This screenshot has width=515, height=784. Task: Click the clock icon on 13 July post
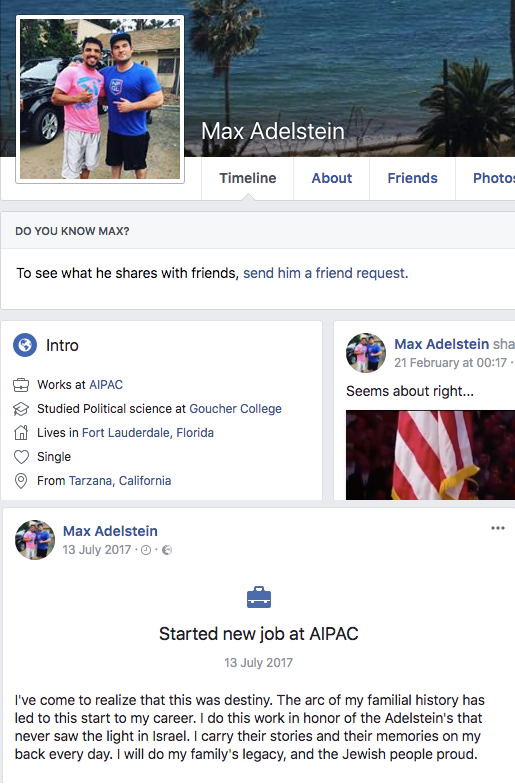point(146,550)
